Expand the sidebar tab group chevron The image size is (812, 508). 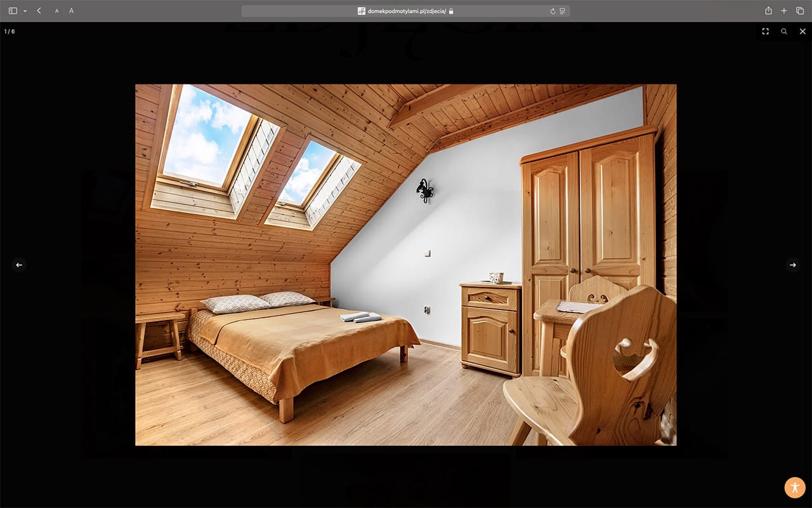click(x=25, y=11)
